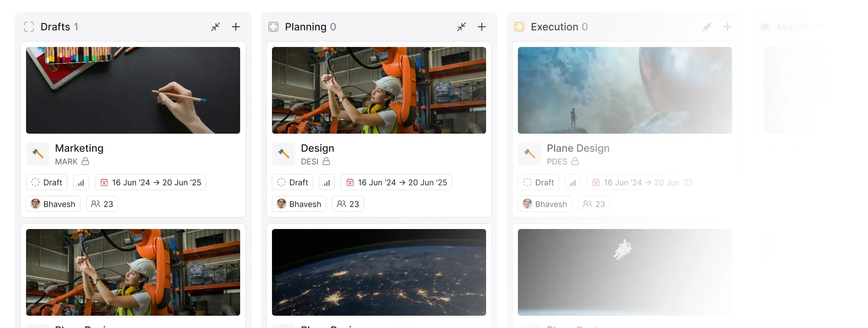Click the members icon showing 23 on Marketing card
Image resolution: width=868 pixels, height=328 pixels.
[x=102, y=204]
